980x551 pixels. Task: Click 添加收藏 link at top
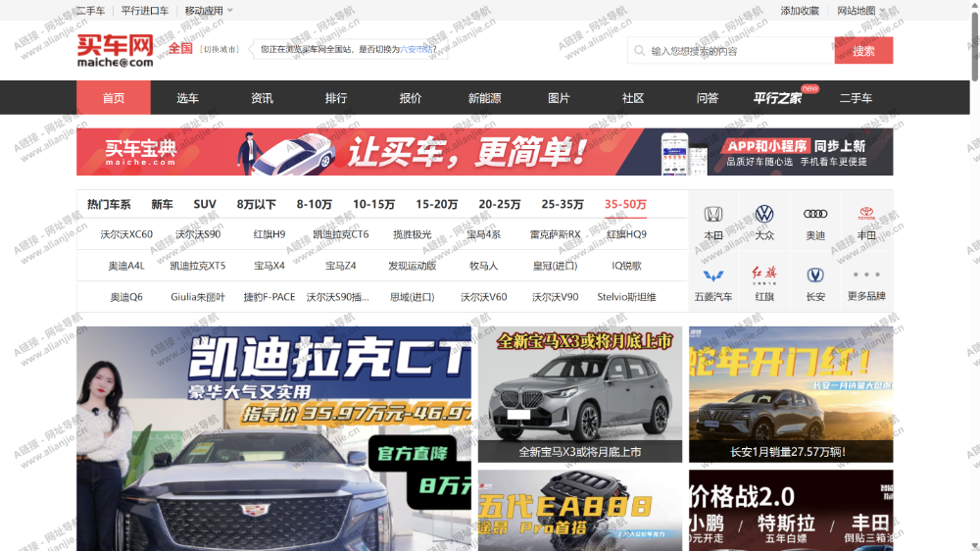click(800, 11)
